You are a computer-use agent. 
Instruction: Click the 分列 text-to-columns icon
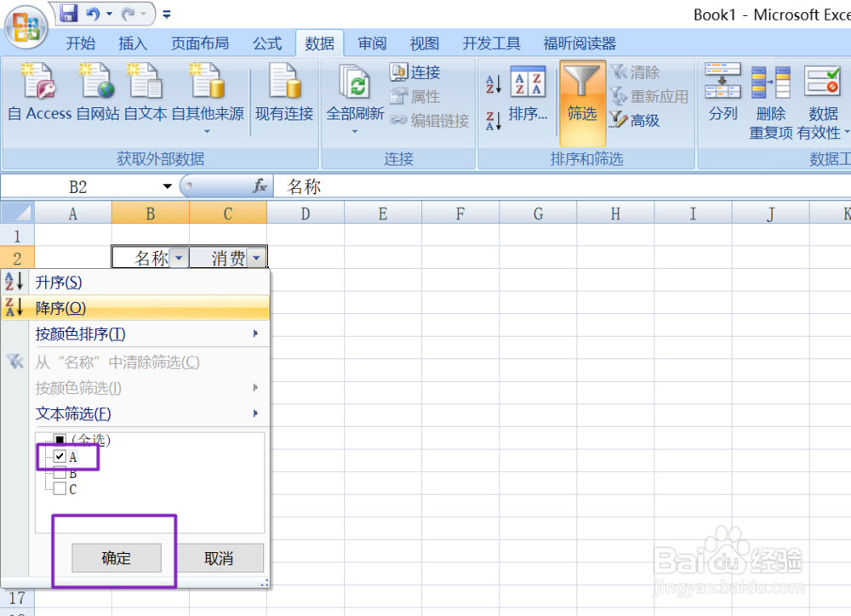point(722,94)
